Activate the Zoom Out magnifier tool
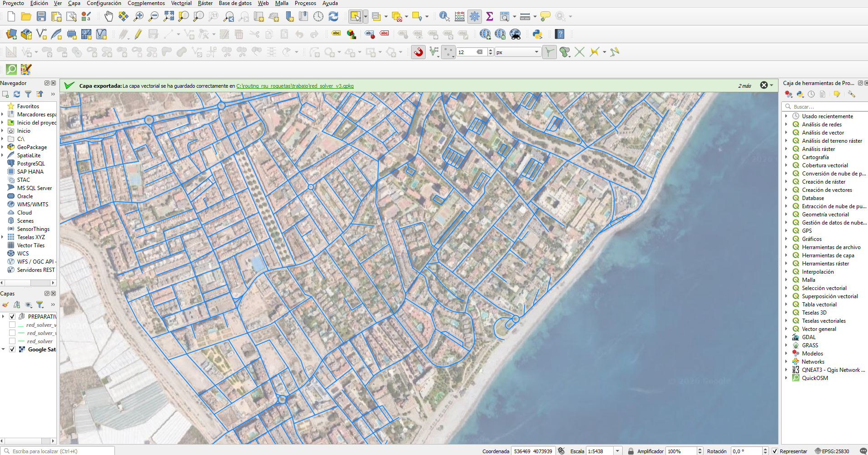868x455 pixels. [x=154, y=17]
